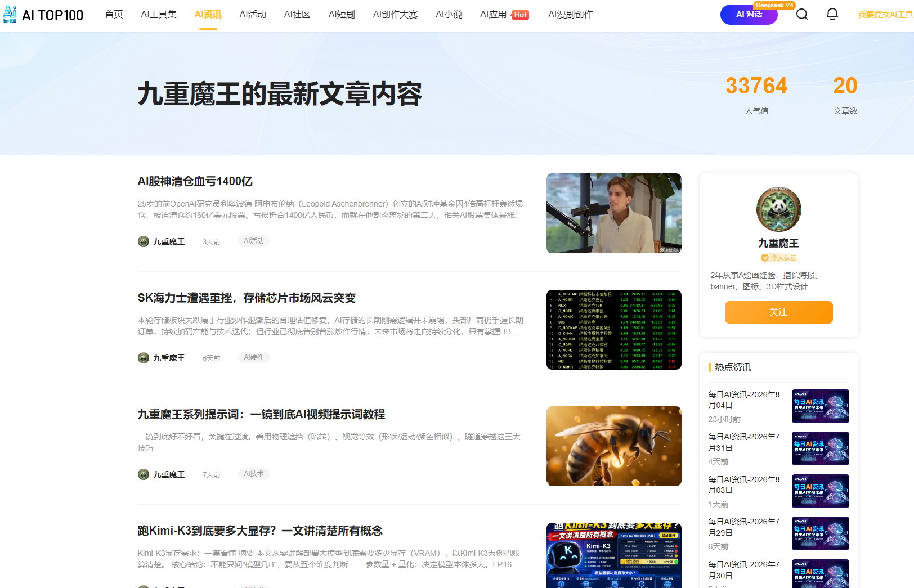
Task: Open hot news 每日AI资讯-2026年7月31日
Action: (x=744, y=442)
